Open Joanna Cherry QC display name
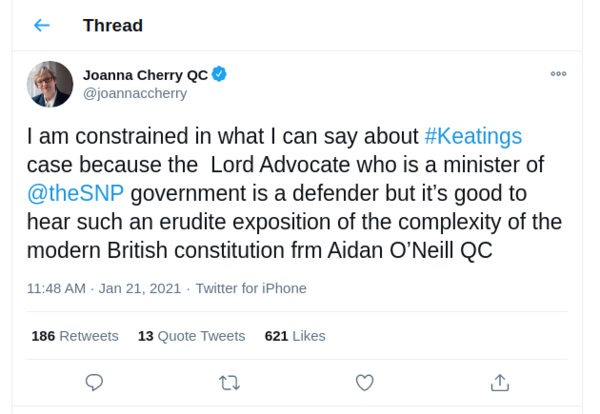This screenshot has width=600, height=414. point(145,74)
